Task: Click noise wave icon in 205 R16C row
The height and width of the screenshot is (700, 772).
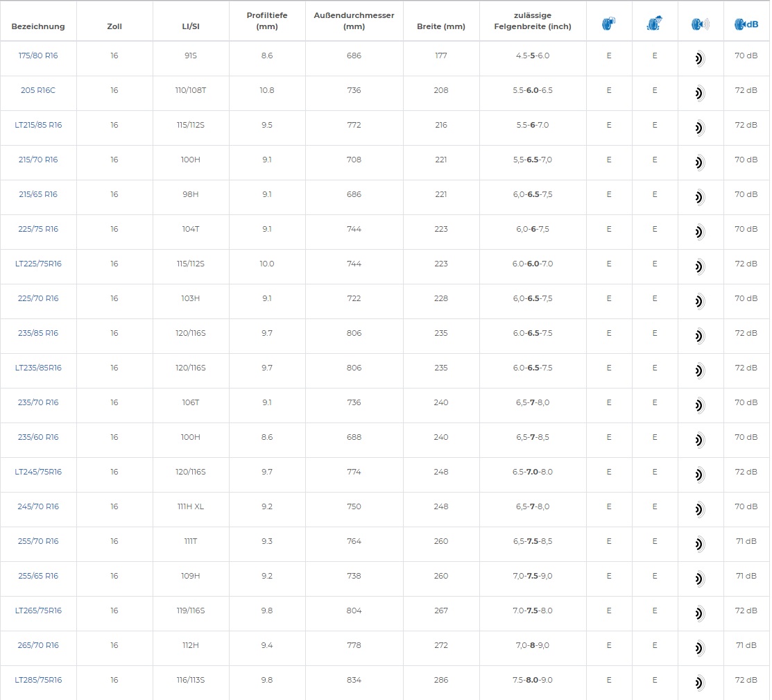Action: 700,93
